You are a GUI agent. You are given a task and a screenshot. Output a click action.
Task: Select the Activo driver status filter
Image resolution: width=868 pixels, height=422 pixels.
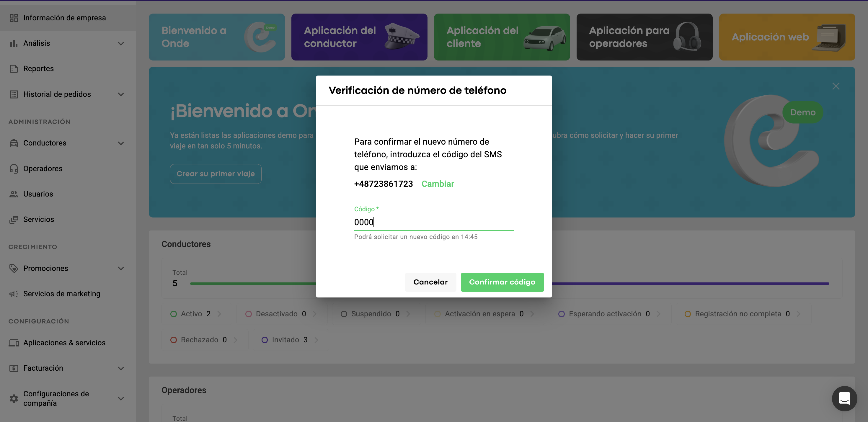196,314
